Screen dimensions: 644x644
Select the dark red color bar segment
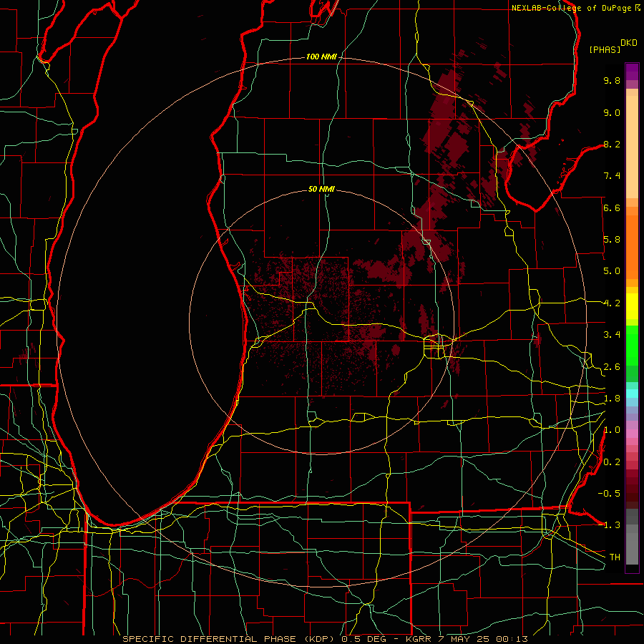pos(632,489)
